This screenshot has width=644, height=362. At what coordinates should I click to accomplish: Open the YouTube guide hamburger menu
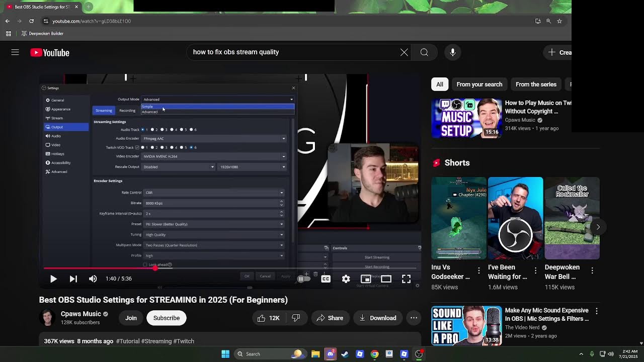(x=15, y=52)
